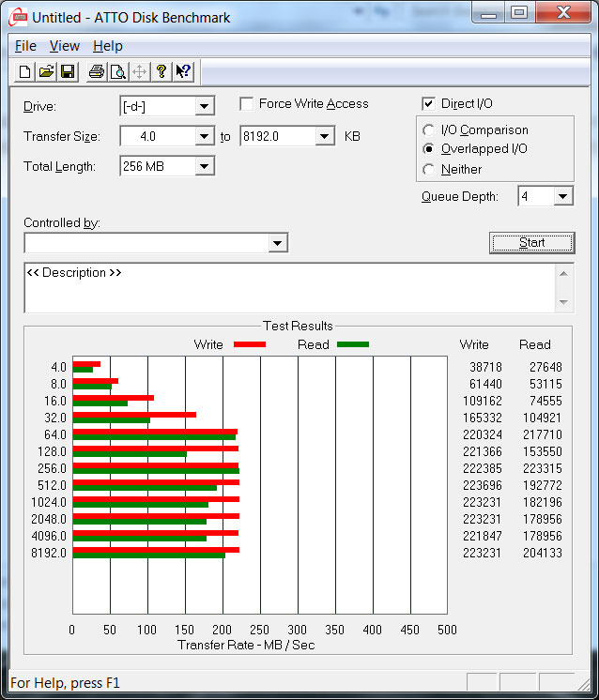599x700 pixels.
Task: Open the 4.0 minimum transfer size dropdown
Action: tap(204, 136)
